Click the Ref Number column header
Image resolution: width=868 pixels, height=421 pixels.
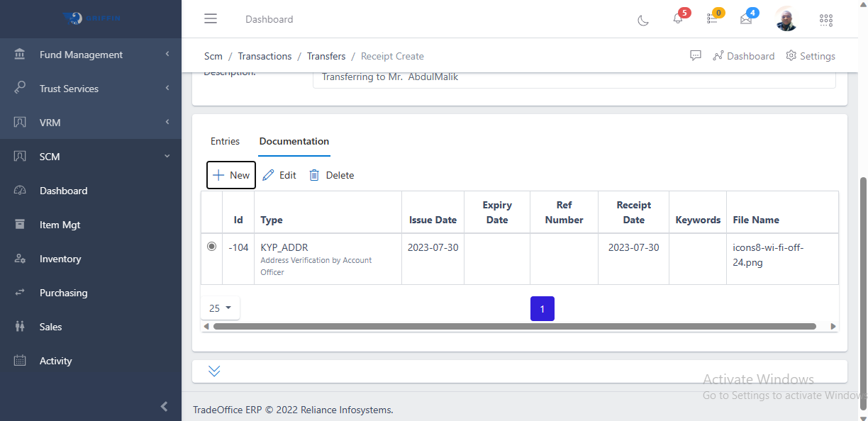pyautogui.click(x=564, y=212)
